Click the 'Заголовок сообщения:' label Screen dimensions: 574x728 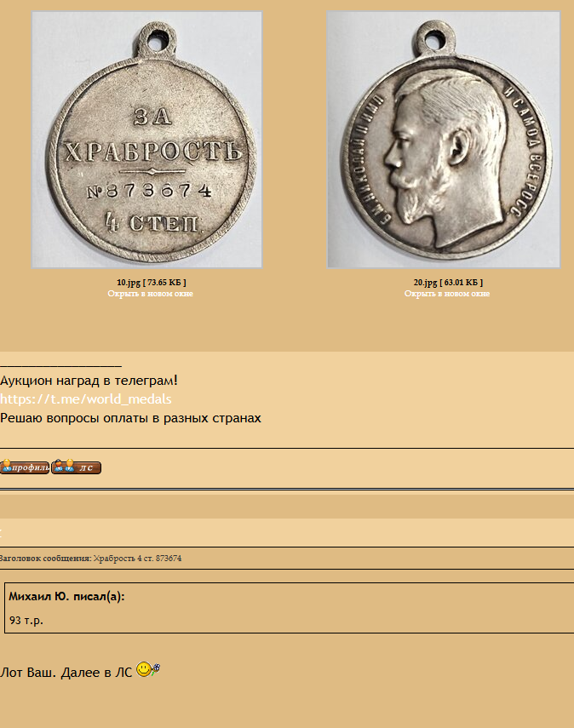(45, 558)
